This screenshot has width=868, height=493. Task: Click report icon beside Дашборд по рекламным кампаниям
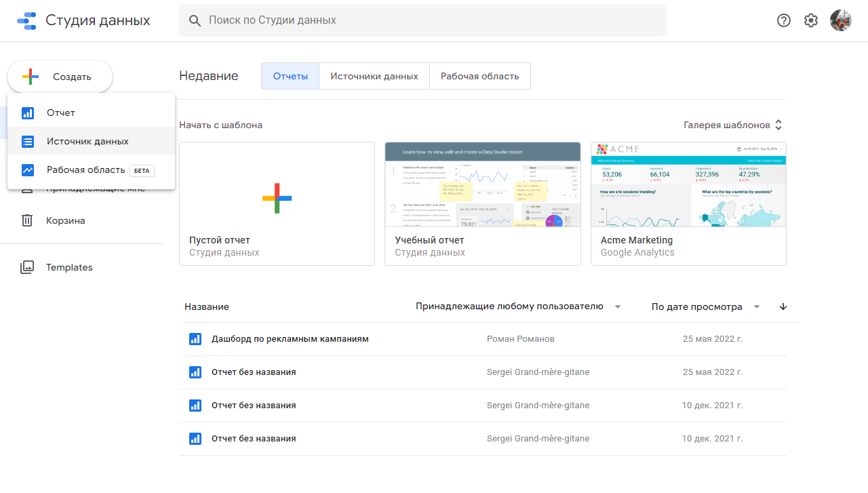click(195, 339)
